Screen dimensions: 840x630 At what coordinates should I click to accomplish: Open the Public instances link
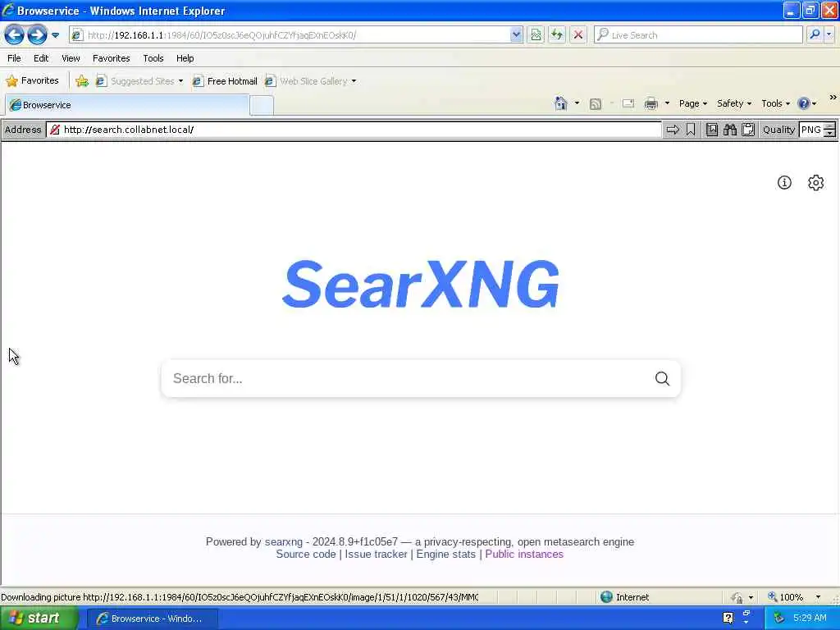pyautogui.click(x=524, y=555)
